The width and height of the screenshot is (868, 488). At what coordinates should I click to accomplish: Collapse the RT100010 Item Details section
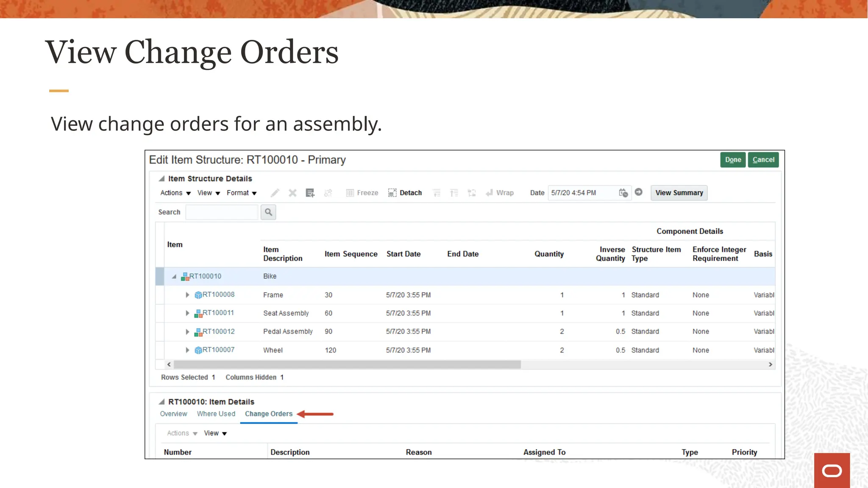click(161, 402)
